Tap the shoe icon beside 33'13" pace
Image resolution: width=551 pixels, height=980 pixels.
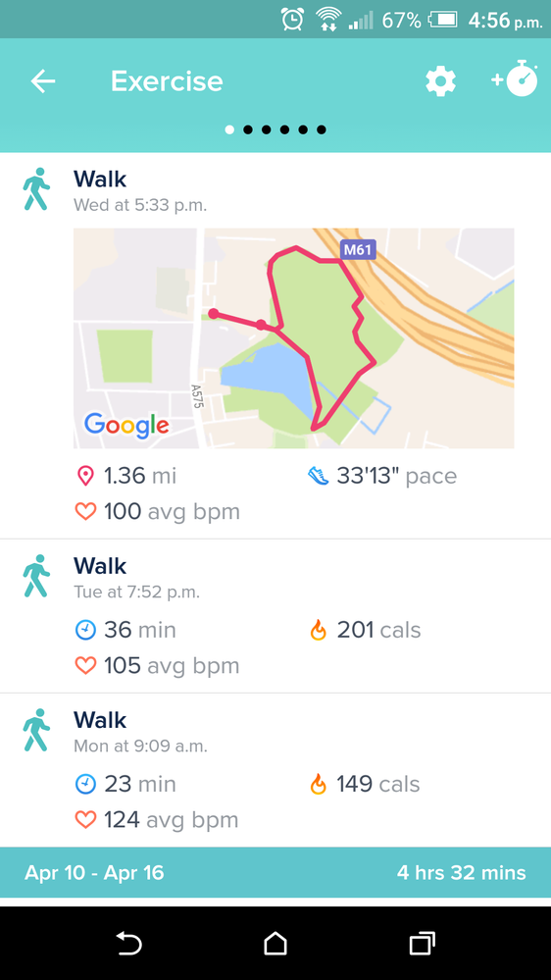click(x=318, y=476)
